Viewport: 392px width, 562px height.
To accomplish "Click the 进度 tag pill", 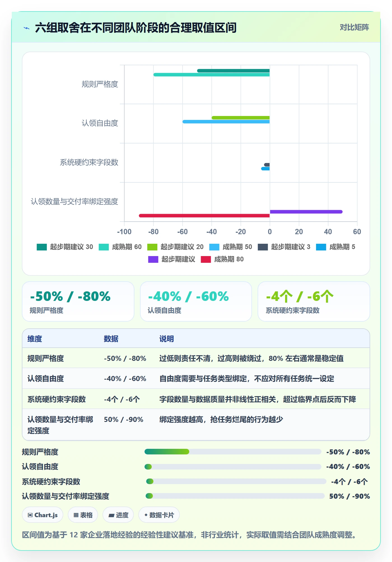I will (118, 515).
